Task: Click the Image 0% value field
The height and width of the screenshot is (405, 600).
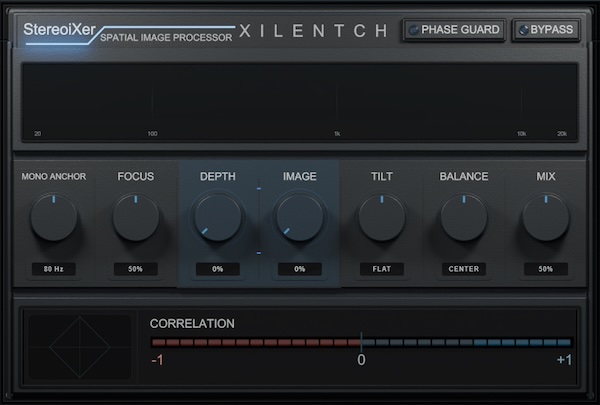Action: [x=300, y=269]
